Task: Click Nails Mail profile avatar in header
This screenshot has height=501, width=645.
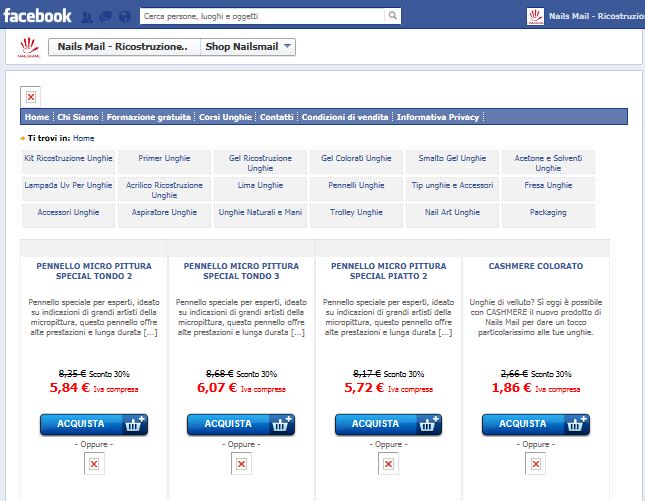Action: point(535,16)
